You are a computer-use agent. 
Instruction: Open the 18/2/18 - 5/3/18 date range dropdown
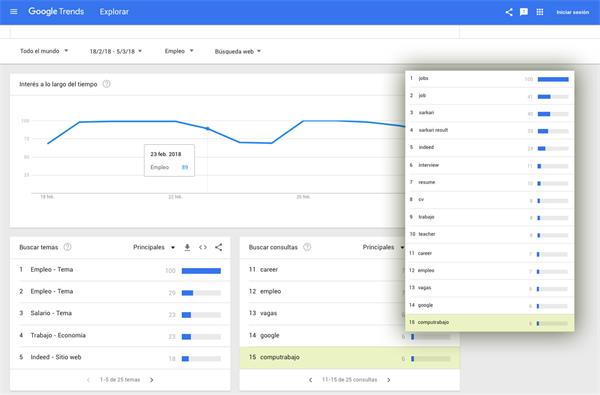pyautogui.click(x=116, y=51)
